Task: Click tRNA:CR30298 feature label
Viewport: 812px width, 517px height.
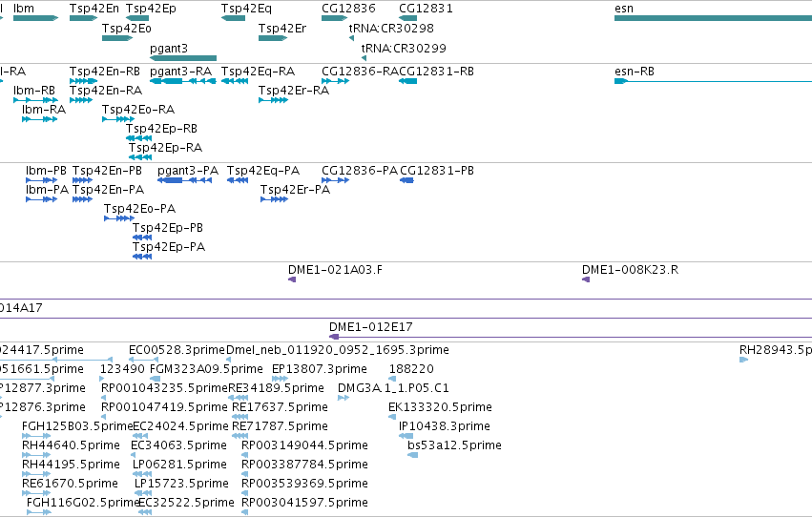Action: [x=391, y=28]
